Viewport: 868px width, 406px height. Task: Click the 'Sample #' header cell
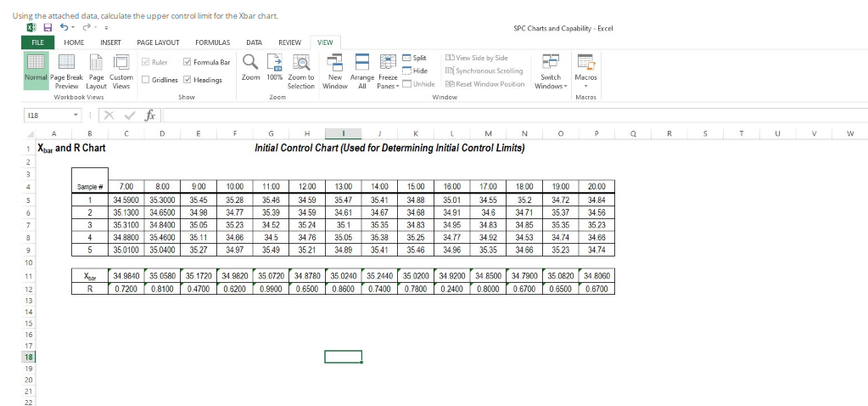[90, 181]
